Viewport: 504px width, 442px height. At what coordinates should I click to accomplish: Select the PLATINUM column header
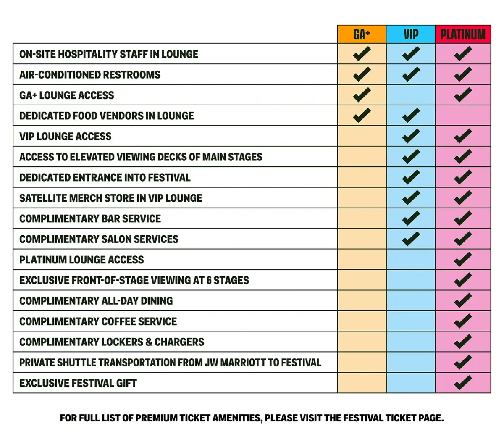(x=463, y=34)
